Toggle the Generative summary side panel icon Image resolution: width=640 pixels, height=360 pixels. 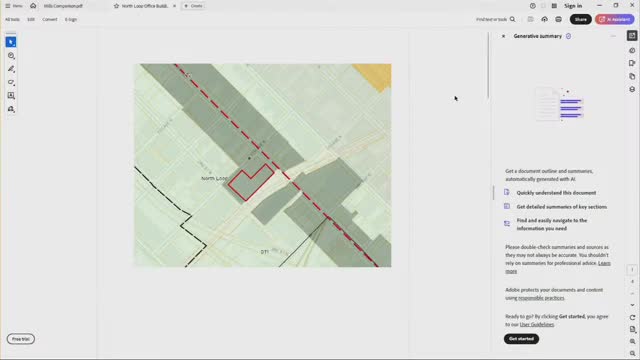632,36
